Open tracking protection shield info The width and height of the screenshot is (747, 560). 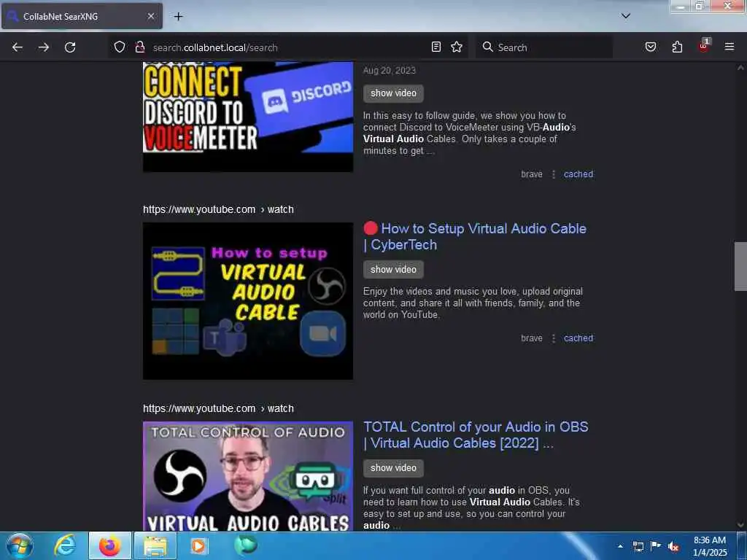click(120, 47)
